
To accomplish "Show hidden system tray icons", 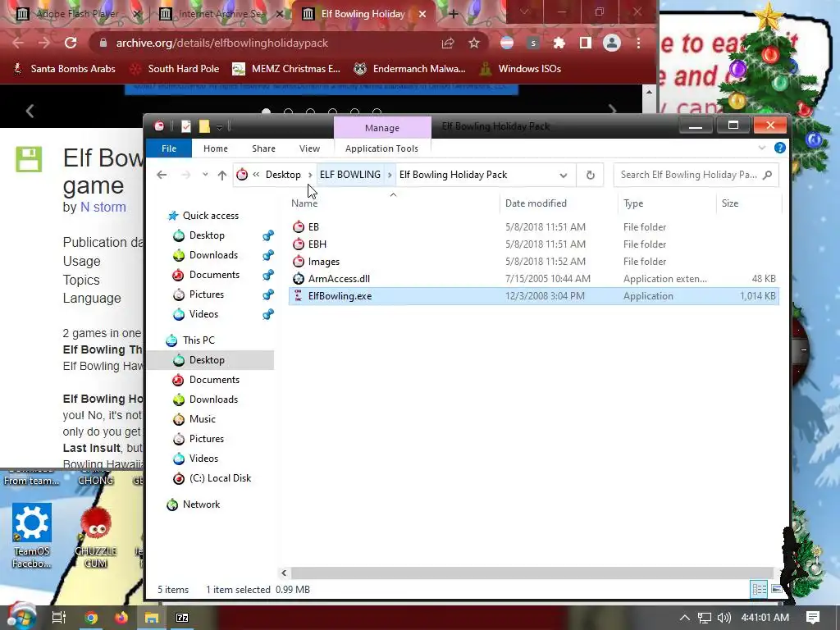I will (685, 618).
